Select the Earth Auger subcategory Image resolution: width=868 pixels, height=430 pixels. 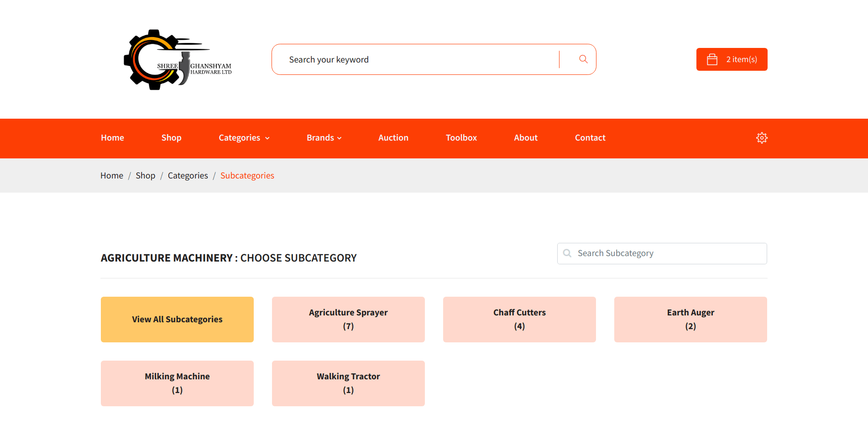pyautogui.click(x=690, y=319)
